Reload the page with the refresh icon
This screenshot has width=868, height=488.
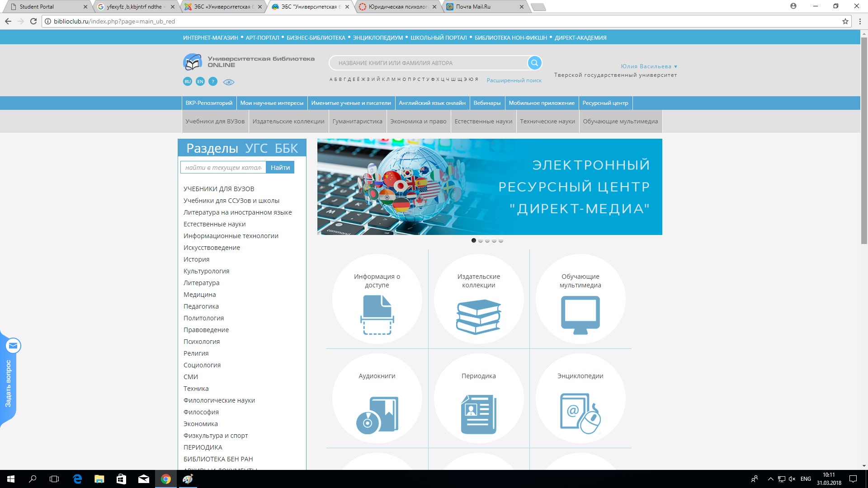coord(33,21)
